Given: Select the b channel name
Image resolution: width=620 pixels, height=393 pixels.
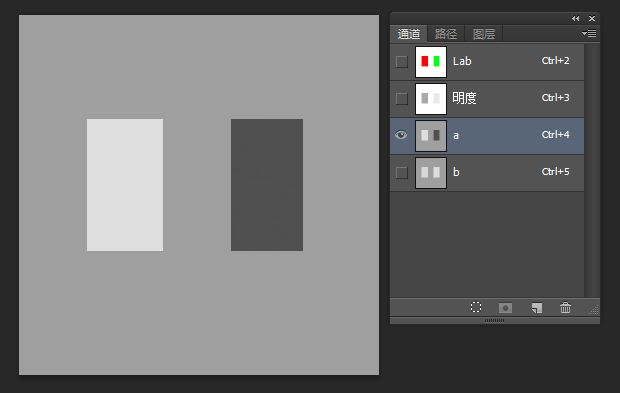Looking at the screenshot, I should [x=456, y=172].
